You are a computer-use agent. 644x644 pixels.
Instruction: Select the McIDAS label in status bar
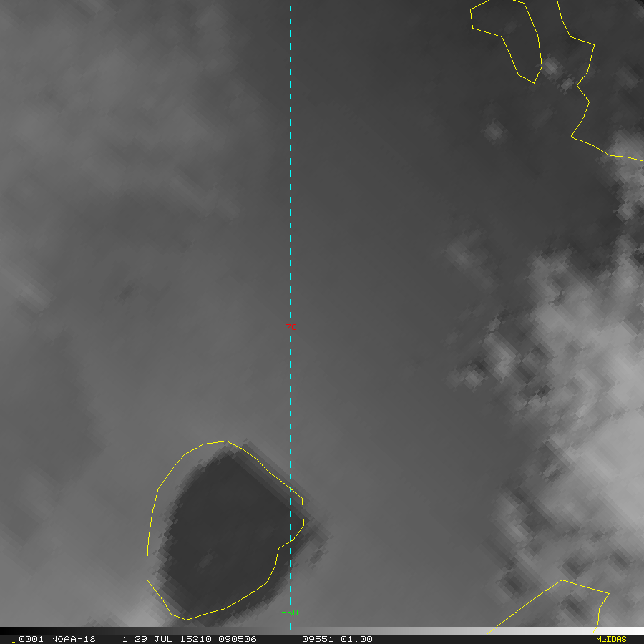click(x=611, y=639)
